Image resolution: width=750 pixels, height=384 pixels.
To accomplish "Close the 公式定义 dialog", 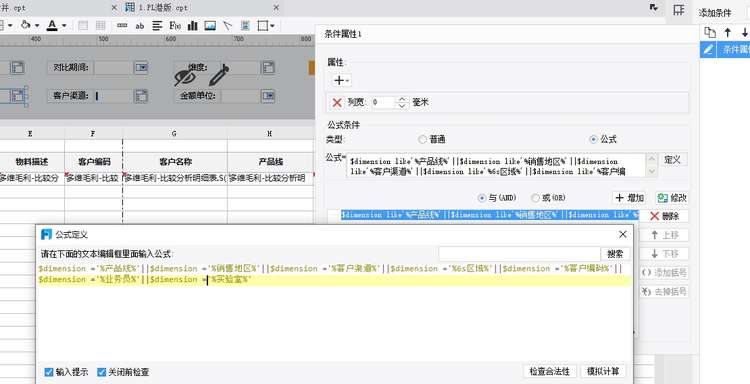I will pyautogui.click(x=622, y=234).
